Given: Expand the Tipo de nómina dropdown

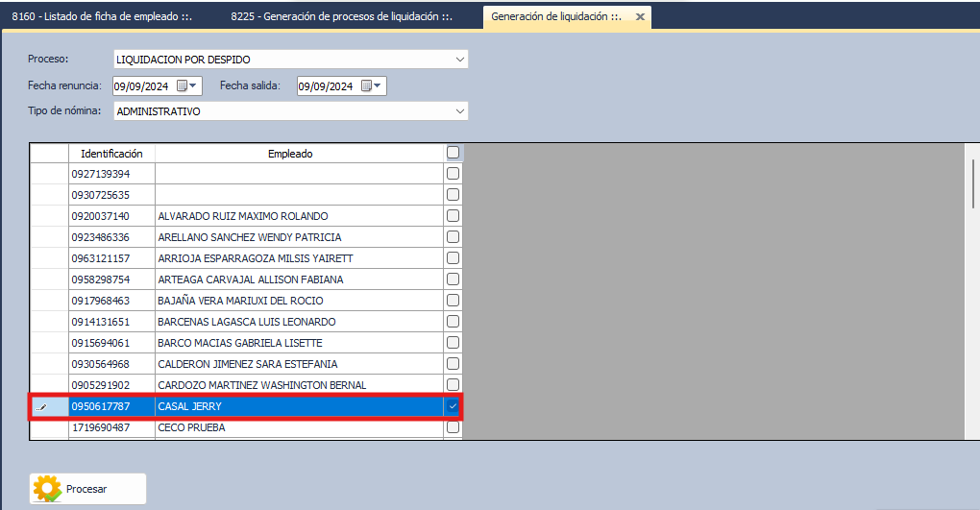Looking at the screenshot, I should click(459, 111).
